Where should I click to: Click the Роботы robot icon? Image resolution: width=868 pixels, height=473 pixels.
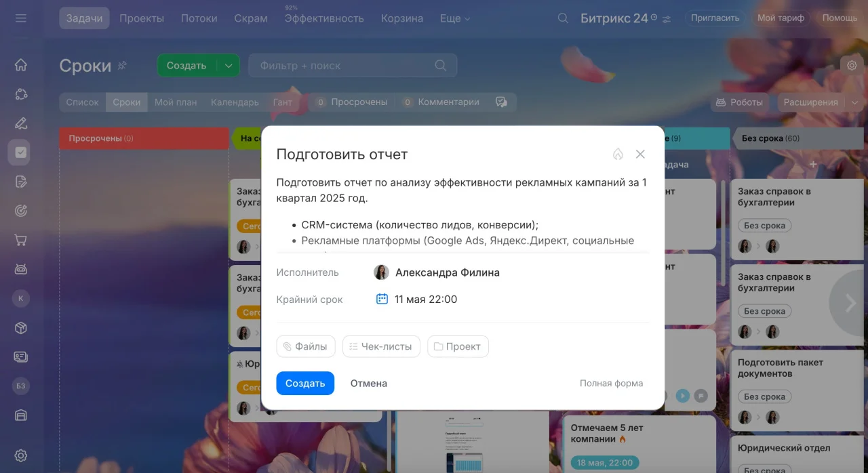pyautogui.click(x=721, y=102)
